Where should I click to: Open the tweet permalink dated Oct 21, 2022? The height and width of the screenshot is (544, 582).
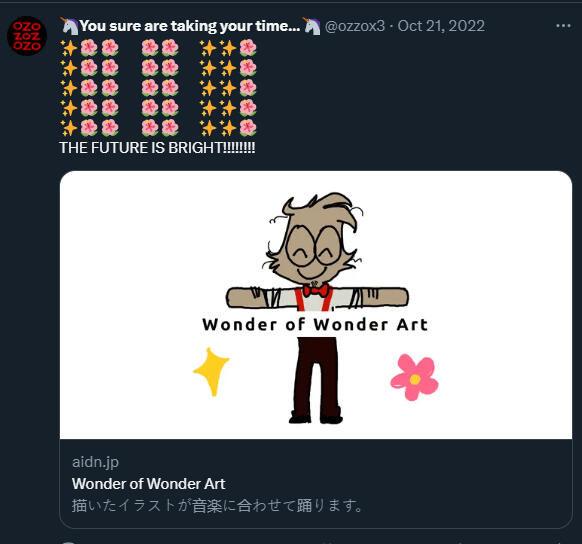click(x=441, y=26)
